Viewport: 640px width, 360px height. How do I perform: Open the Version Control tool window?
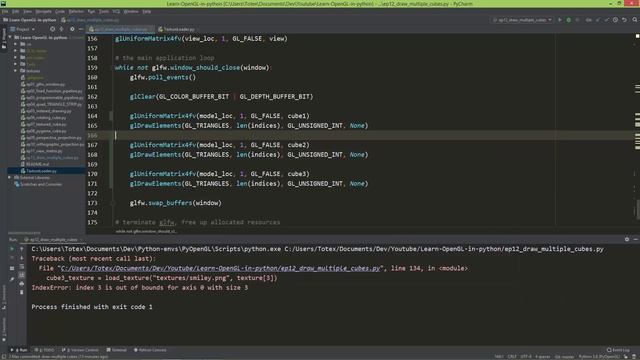[80, 350]
